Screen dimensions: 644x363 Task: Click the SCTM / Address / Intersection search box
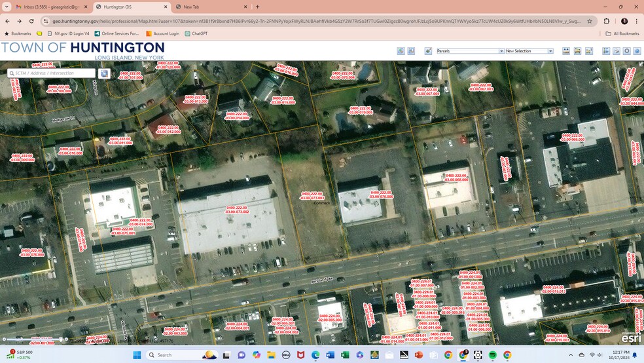point(54,73)
